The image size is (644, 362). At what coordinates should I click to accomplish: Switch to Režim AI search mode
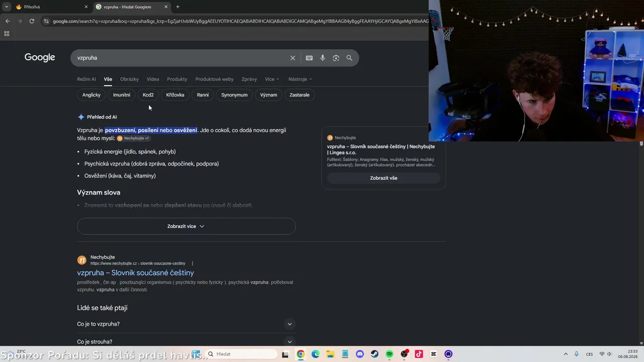pyautogui.click(x=87, y=79)
